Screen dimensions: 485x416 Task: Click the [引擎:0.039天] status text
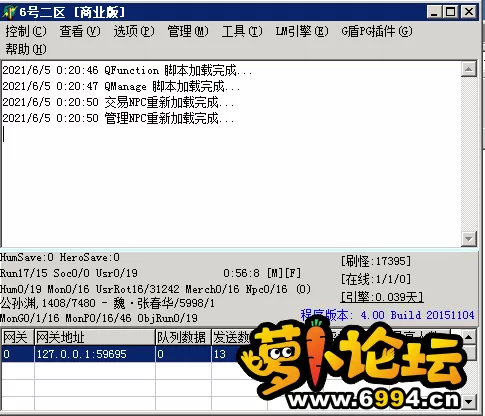[382, 297]
